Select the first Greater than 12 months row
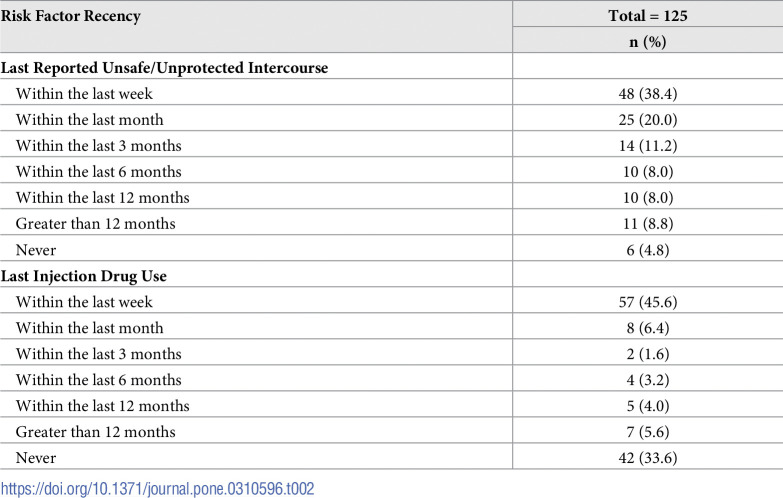The width and height of the screenshot is (783, 498). click(x=392, y=224)
